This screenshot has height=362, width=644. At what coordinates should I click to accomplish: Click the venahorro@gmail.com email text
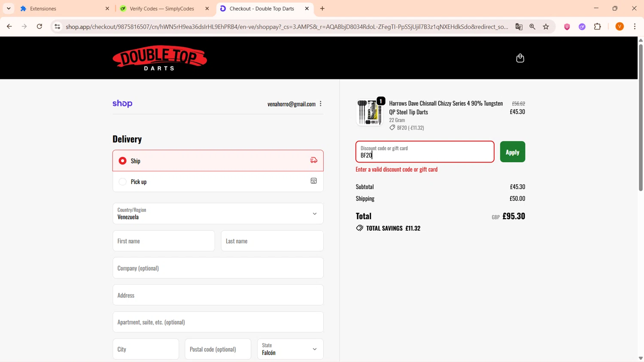pos(292,104)
